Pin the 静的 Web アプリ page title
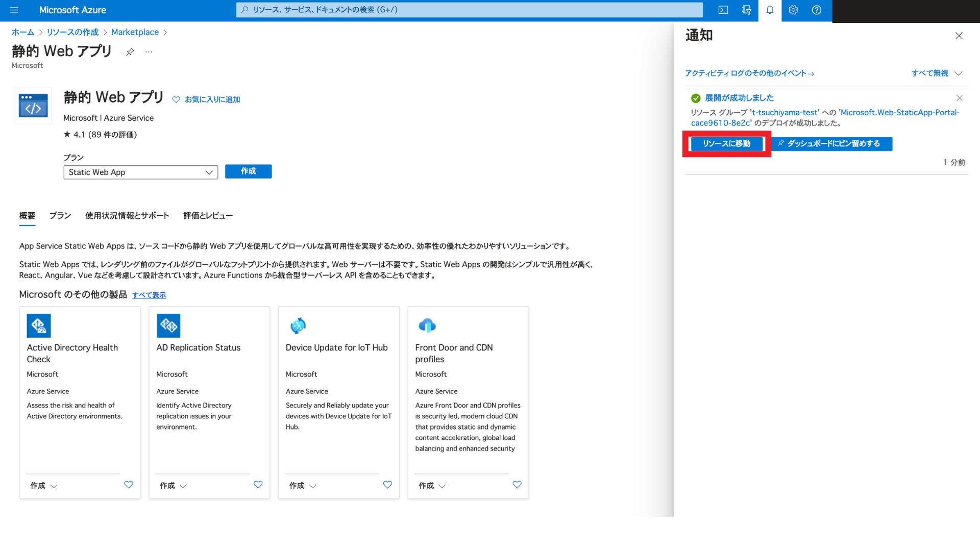Viewport: 980px width, 551px height. (130, 52)
